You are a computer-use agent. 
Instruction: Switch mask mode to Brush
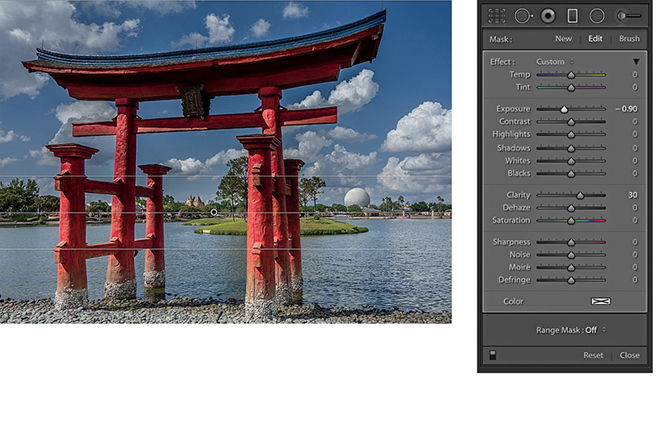(629, 39)
